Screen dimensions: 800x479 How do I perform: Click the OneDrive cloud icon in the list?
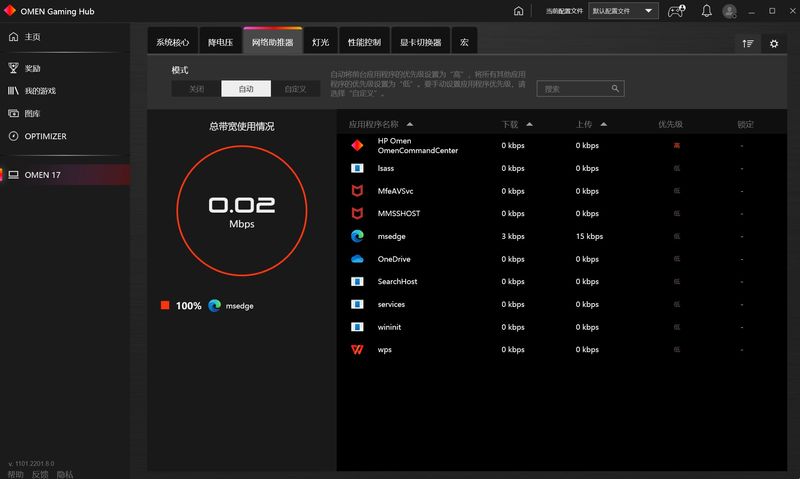click(x=357, y=259)
